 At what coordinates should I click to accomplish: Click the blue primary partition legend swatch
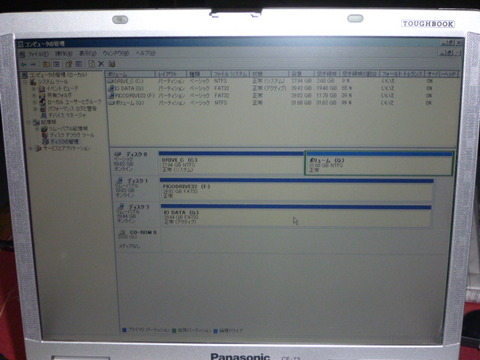coord(125,330)
